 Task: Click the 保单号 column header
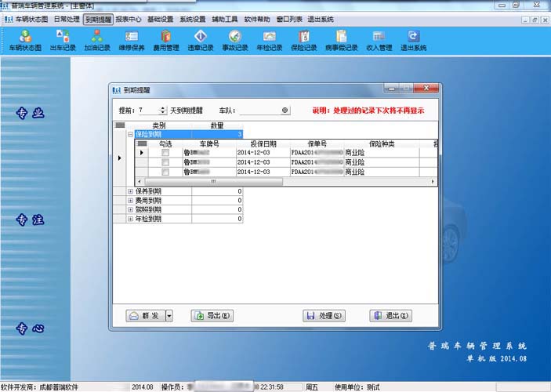point(317,143)
